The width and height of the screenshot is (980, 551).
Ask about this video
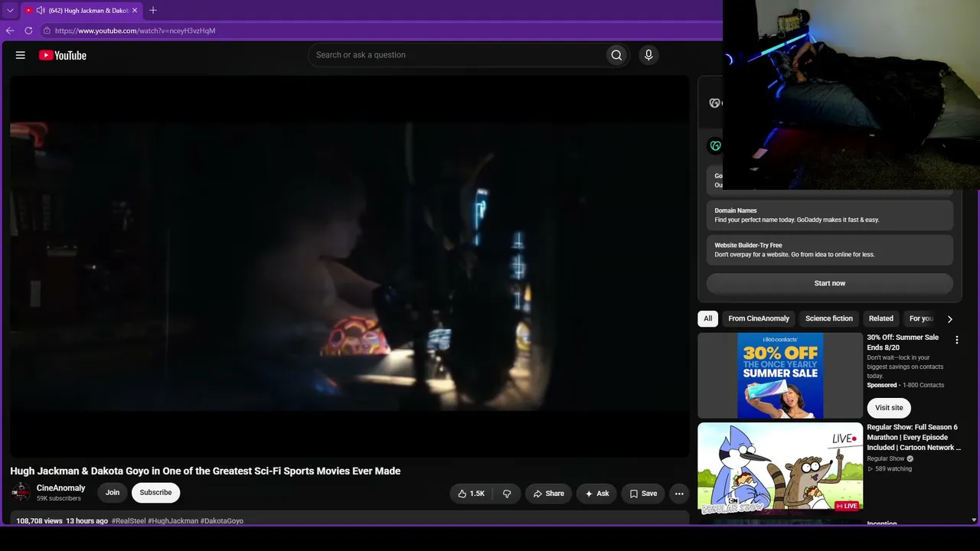(x=596, y=494)
